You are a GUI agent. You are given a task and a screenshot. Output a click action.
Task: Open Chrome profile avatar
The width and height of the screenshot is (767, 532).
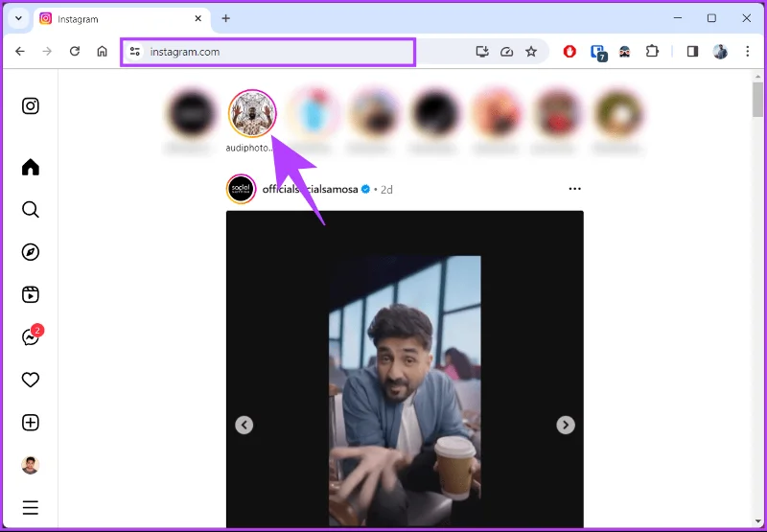[x=720, y=52]
